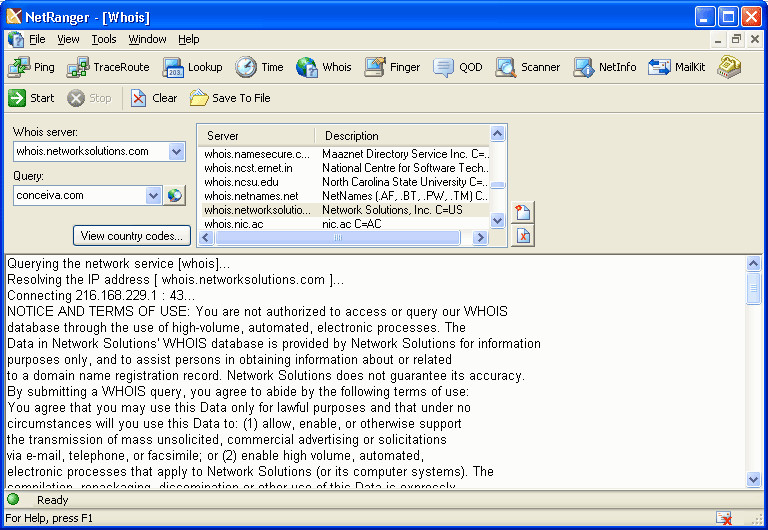Screen dimensions: 768x530
Task: Minimize the inner Whois child window
Action: click(718, 39)
